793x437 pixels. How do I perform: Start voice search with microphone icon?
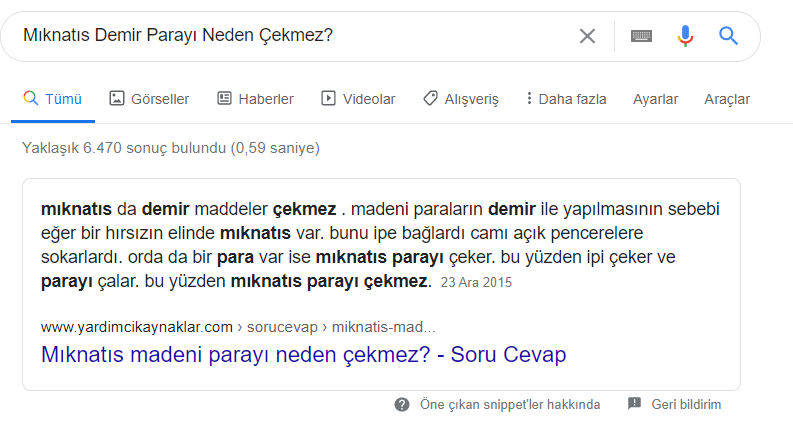point(685,36)
